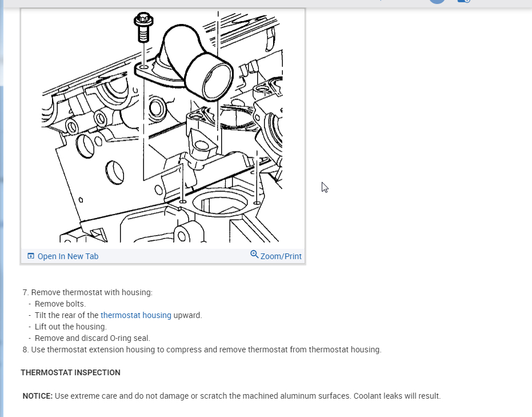
Task: Select the text "Lift out the housing."
Action: coord(71,327)
